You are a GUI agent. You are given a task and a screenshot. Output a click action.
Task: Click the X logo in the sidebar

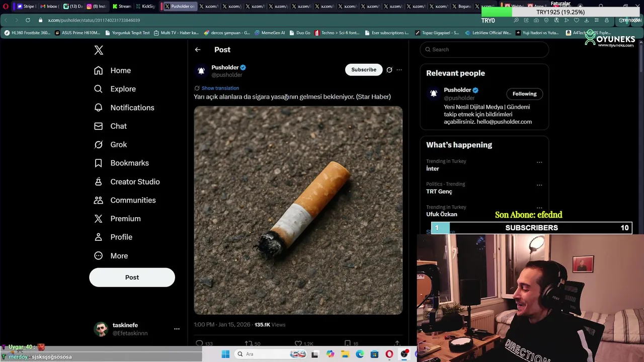tap(99, 50)
